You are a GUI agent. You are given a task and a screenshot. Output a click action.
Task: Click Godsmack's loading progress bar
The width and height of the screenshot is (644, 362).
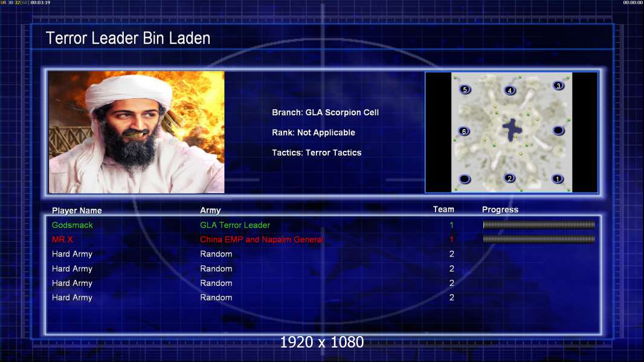[539, 224]
